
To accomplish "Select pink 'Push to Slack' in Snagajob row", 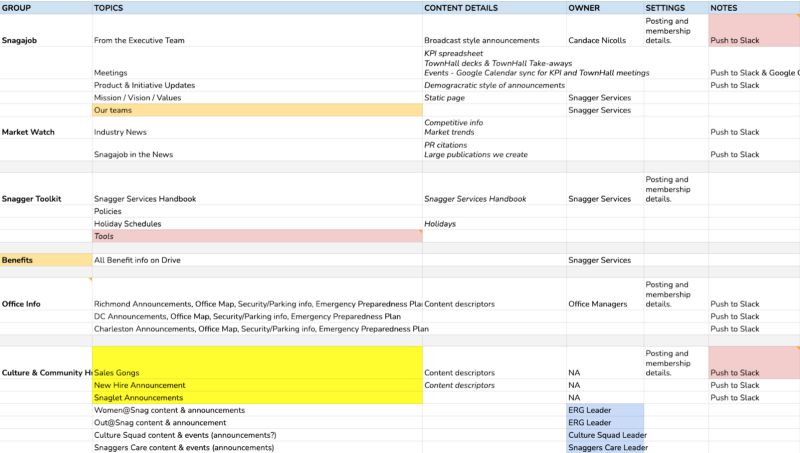I will pos(754,31).
